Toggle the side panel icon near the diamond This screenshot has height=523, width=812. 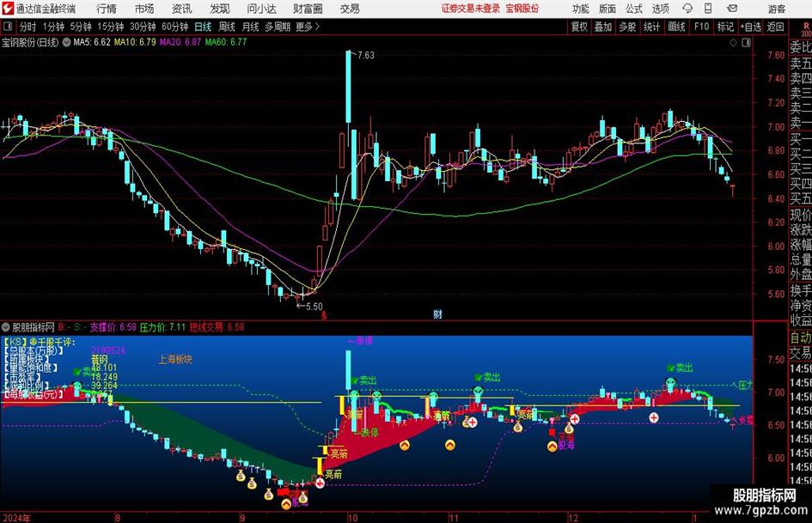point(746,43)
